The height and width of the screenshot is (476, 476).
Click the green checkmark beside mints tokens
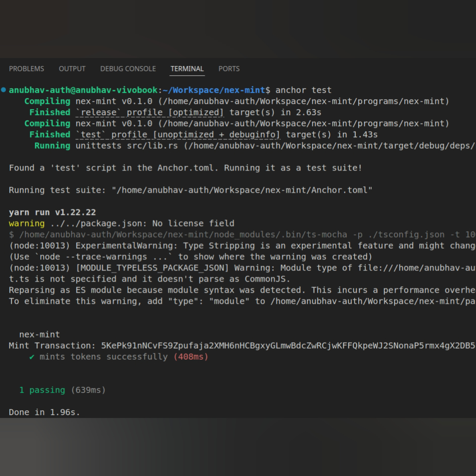[x=31, y=357]
